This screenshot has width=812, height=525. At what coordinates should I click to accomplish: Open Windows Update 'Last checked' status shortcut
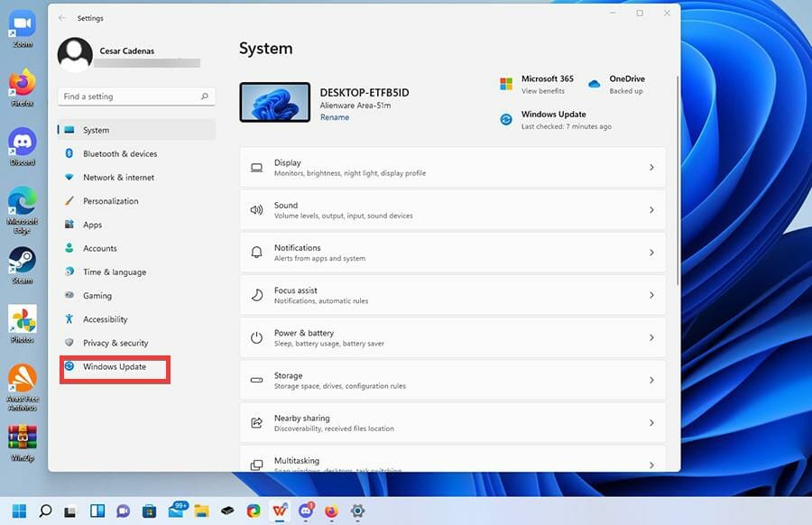click(556, 120)
